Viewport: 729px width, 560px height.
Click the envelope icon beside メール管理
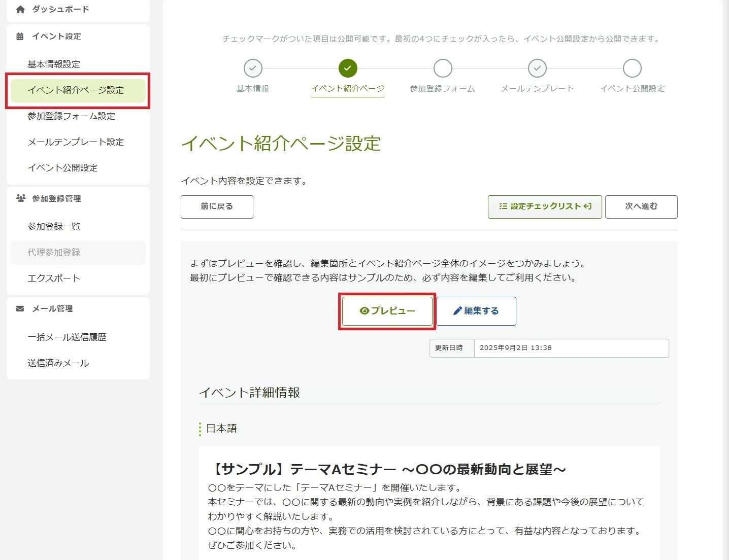click(20, 308)
